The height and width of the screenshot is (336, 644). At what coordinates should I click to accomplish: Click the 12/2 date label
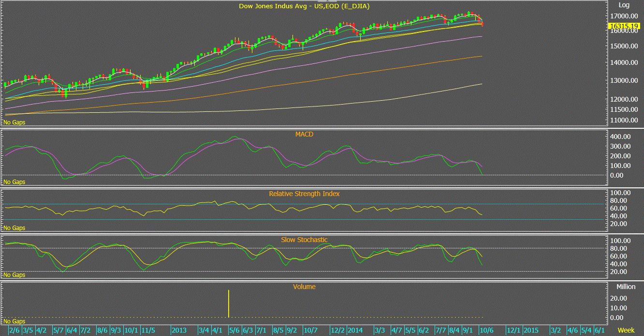tap(337, 331)
